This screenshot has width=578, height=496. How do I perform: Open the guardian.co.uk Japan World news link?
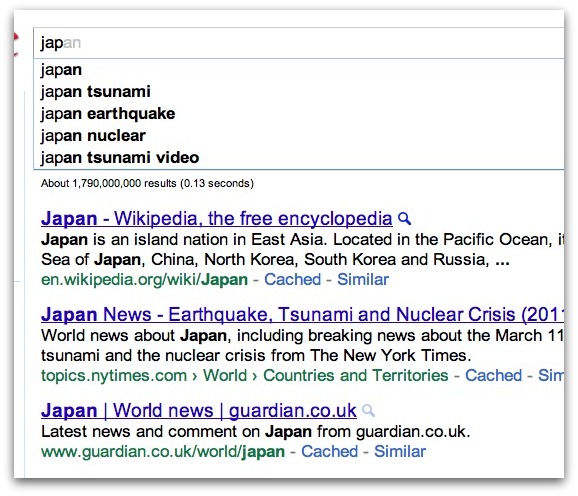click(199, 411)
